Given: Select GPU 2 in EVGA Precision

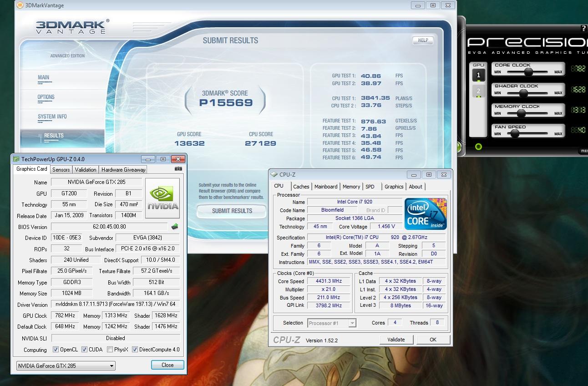Looking at the screenshot, I should (x=478, y=91).
